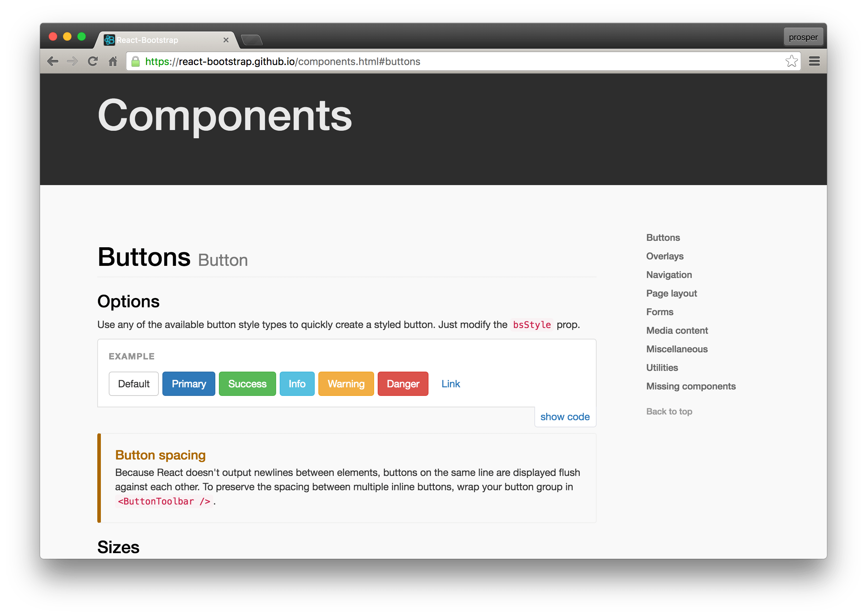Click the Danger button example

pyautogui.click(x=403, y=383)
